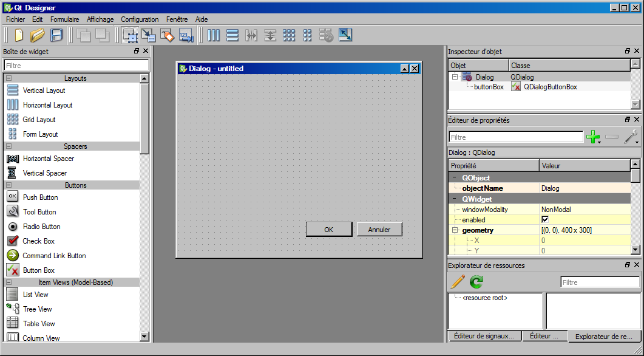Apply form layout from the toolbar

tap(308, 35)
